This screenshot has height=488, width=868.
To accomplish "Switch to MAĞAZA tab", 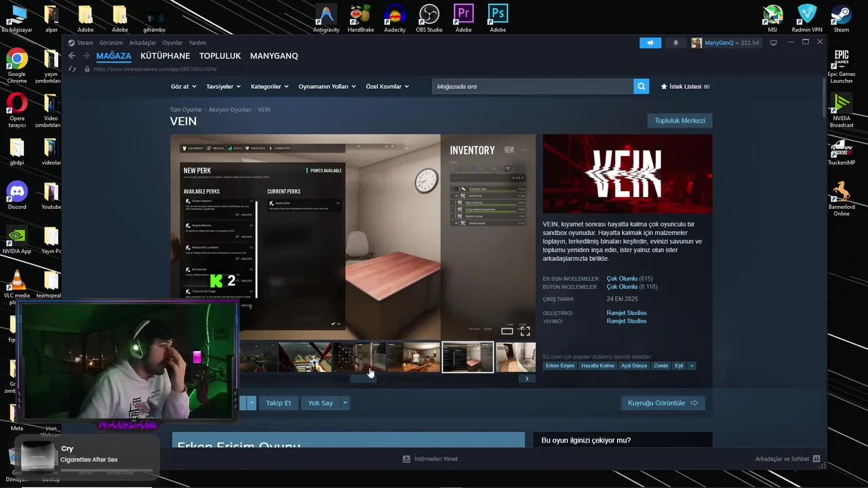I will click(114, 56).
